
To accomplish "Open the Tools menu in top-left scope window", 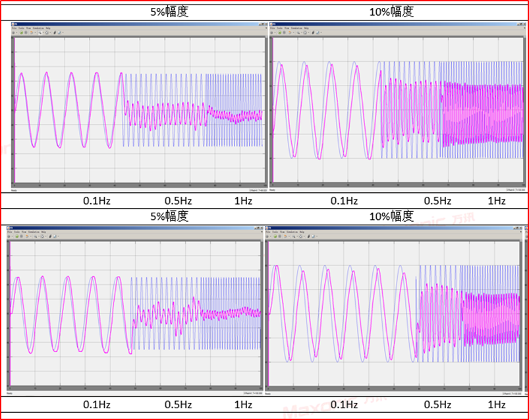I will point(21,28).
